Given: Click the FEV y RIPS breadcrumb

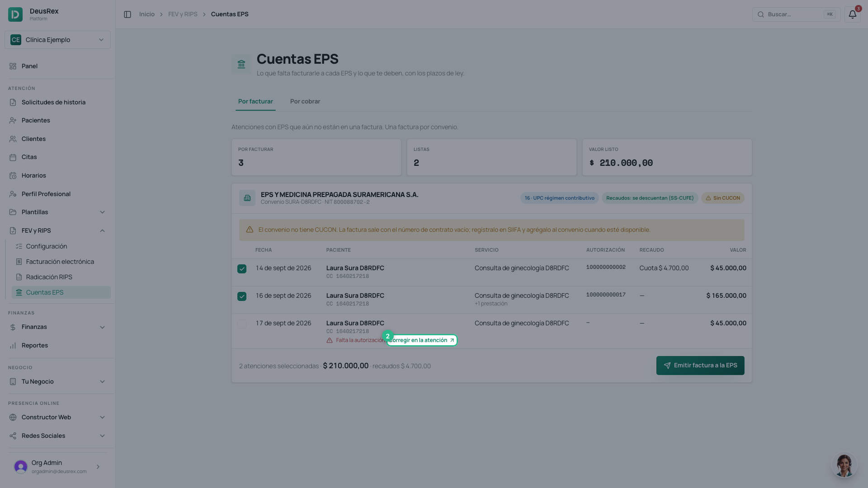Looking at the screenshot, I should pos(183,14).
